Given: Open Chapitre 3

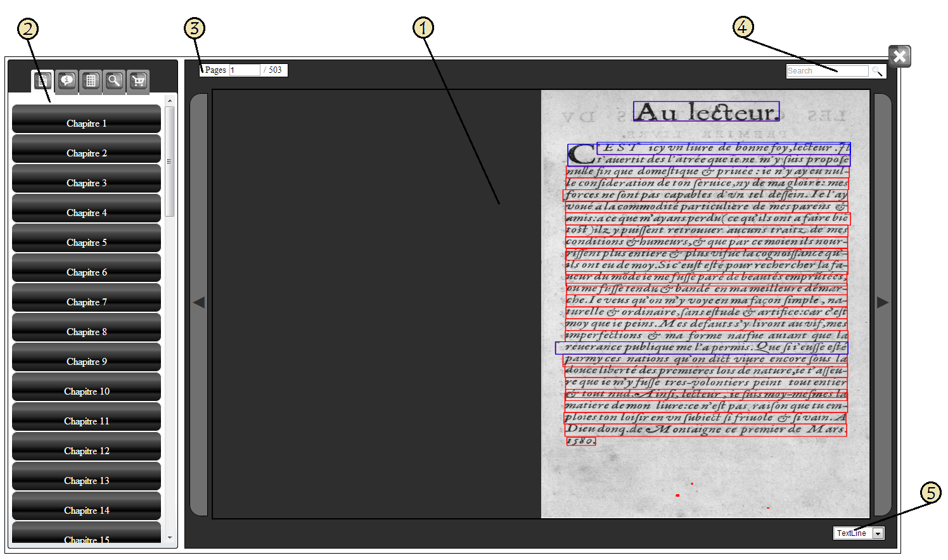Looking at the screenshot, I should (x=86, y=179).
